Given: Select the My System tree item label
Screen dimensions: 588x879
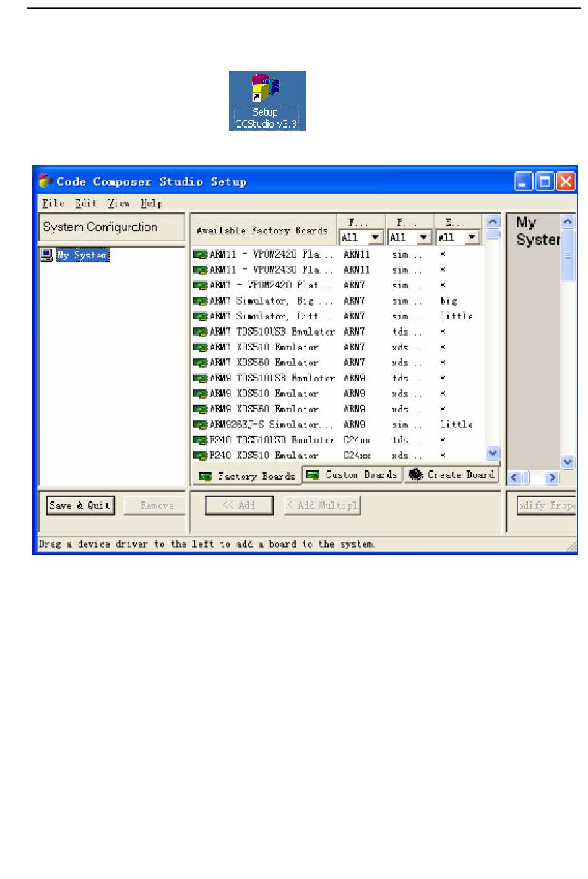Looking at the screenshot, I should tap(82, 255).
